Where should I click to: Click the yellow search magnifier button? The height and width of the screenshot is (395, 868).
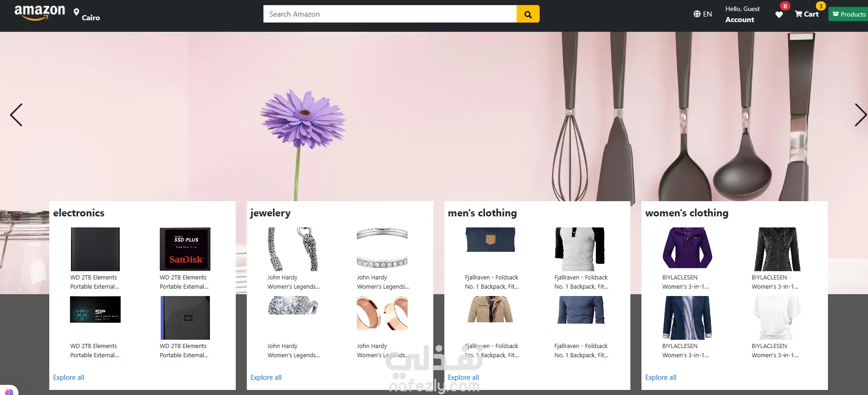[x=528, y=14]
